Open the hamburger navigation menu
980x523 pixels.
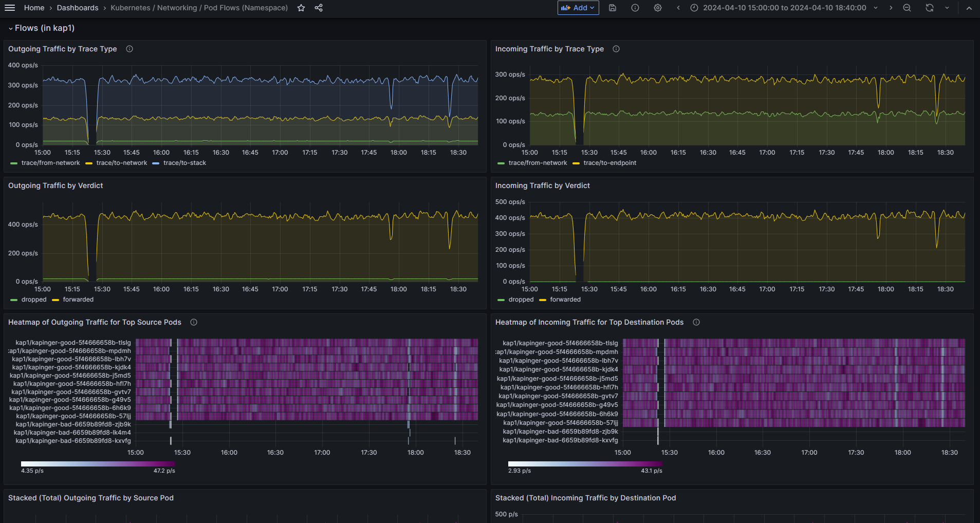coord(10,8)
